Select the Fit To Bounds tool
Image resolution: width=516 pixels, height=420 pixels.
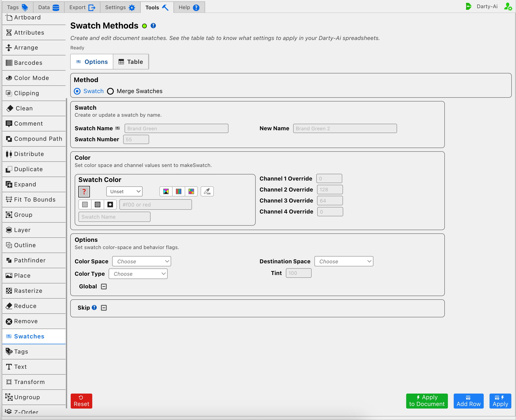pos(34,200)
